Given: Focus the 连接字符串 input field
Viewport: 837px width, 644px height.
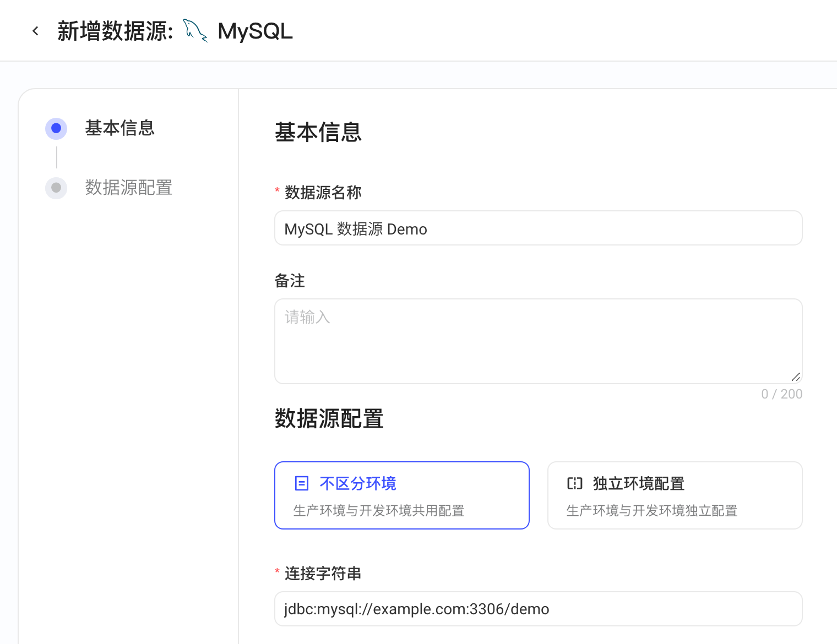Looking at the screenshot, I should [x=539, y=609].
